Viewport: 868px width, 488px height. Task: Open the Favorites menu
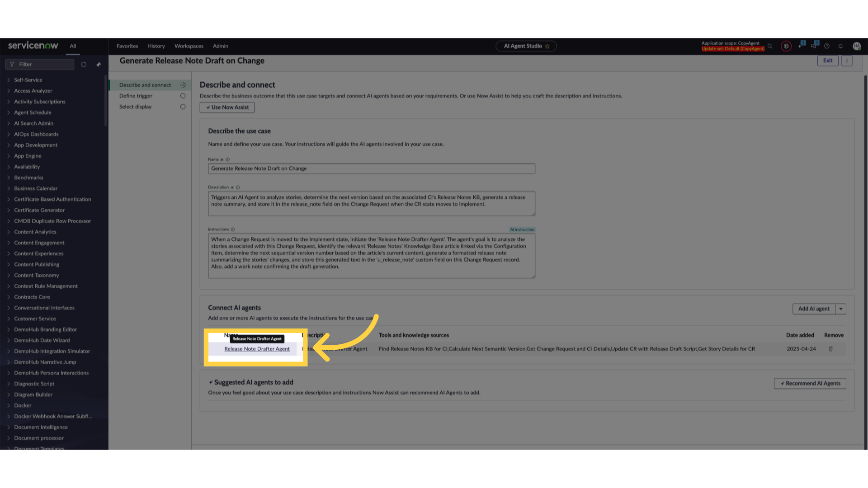(x=127, y=46)
